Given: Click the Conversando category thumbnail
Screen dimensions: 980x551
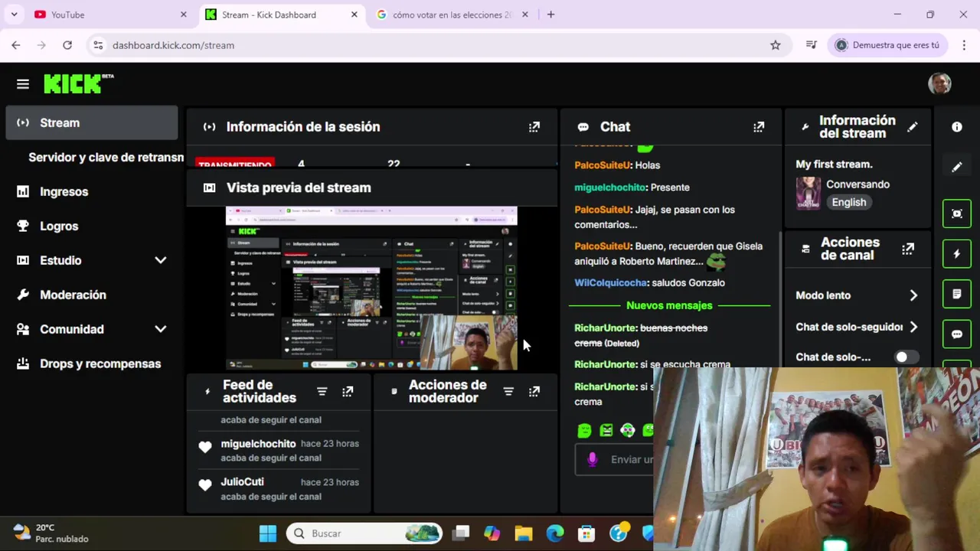Looking at the screenshot, I should [x=808, y=193].
